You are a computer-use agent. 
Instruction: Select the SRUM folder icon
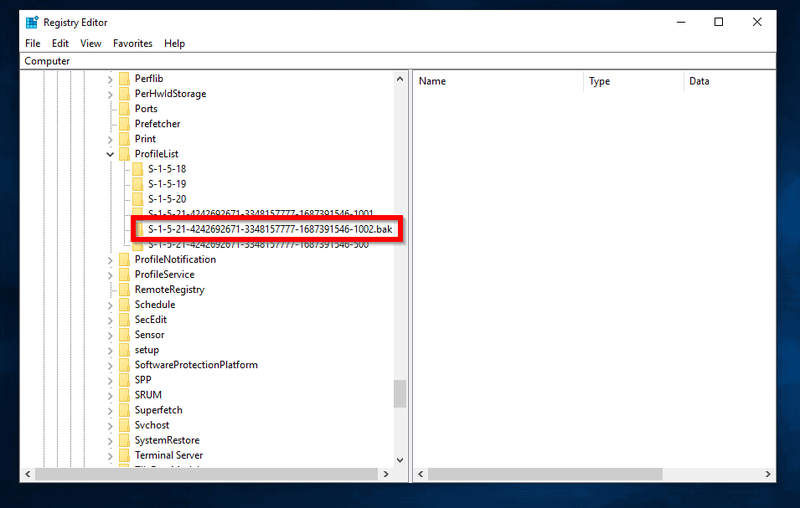click(x=124, y=395)
